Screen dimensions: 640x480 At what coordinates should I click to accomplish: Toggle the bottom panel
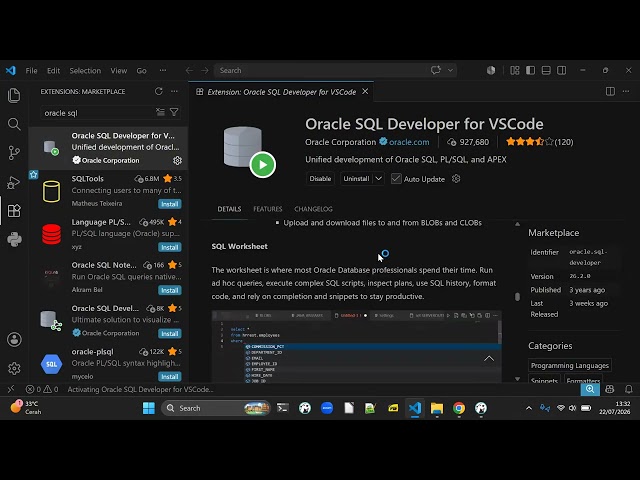[x=546, y=71]
